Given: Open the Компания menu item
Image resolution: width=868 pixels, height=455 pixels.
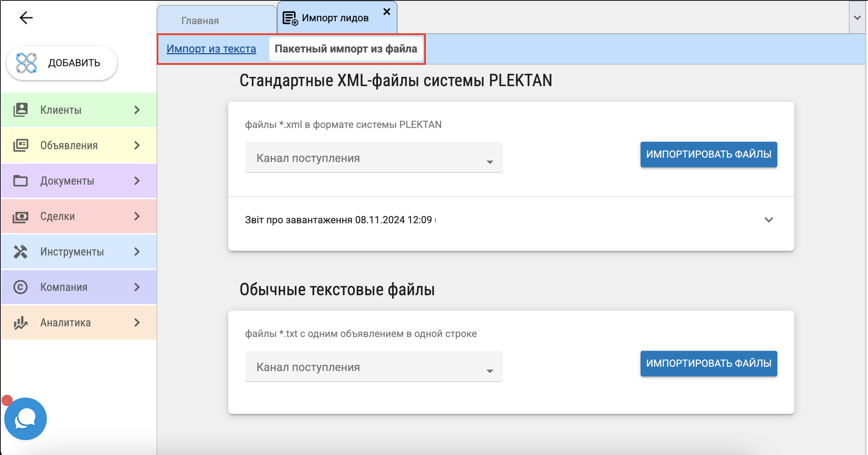Looking at the screenshot, I should (x=79, y=287).
